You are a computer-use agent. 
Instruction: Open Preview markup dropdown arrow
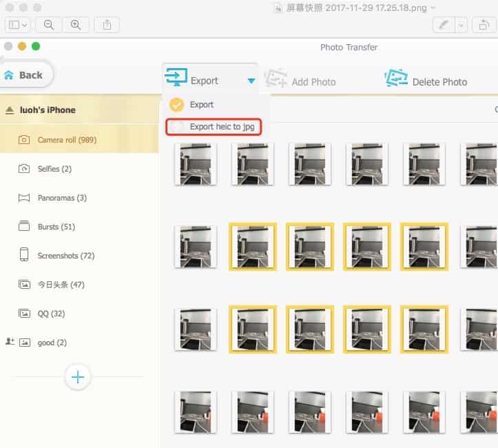(461, 25)
